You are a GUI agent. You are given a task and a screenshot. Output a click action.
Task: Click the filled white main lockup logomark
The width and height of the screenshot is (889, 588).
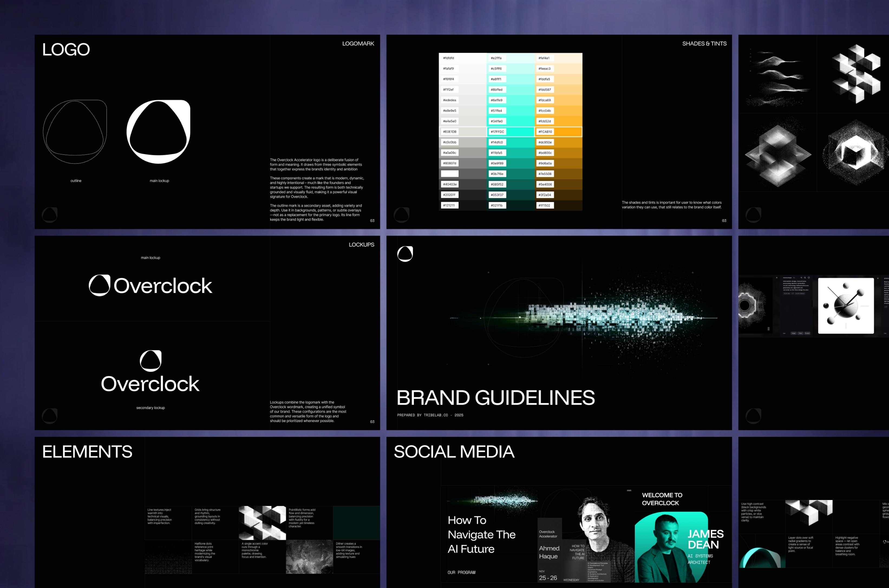coord(159,132)
